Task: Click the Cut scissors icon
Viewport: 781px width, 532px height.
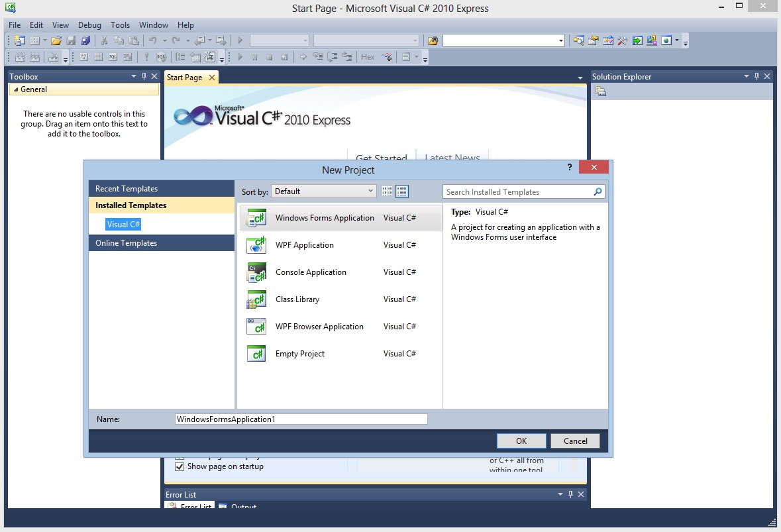Action: [x=104, y=41]
